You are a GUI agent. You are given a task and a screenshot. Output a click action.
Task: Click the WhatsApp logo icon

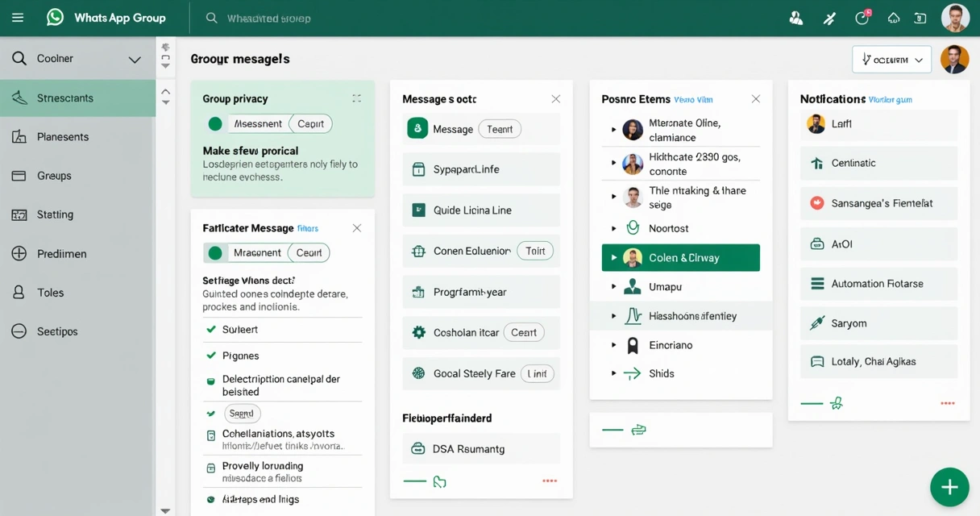tap(55, 17)
